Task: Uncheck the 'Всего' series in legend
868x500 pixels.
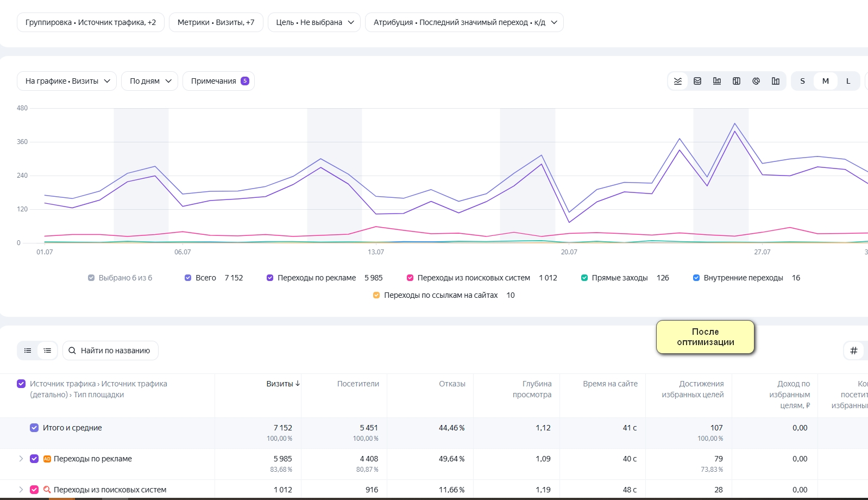Action: [x=188, y=278]
